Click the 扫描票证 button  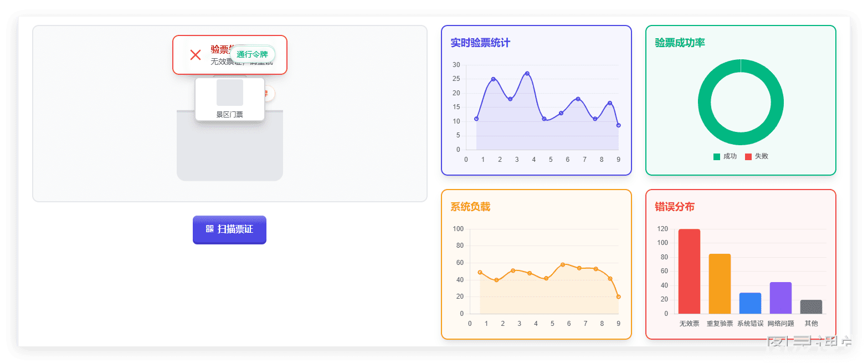[229, 229]
